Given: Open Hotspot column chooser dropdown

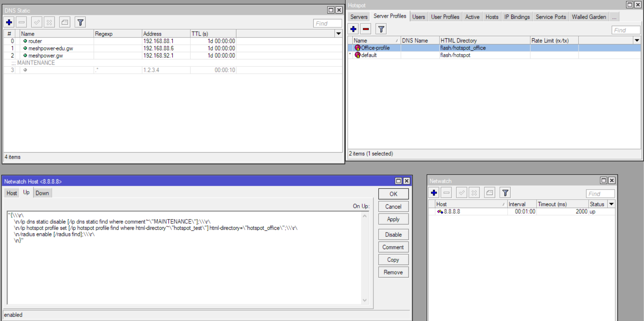Looking at the screenshot, I should click(637, 40).
